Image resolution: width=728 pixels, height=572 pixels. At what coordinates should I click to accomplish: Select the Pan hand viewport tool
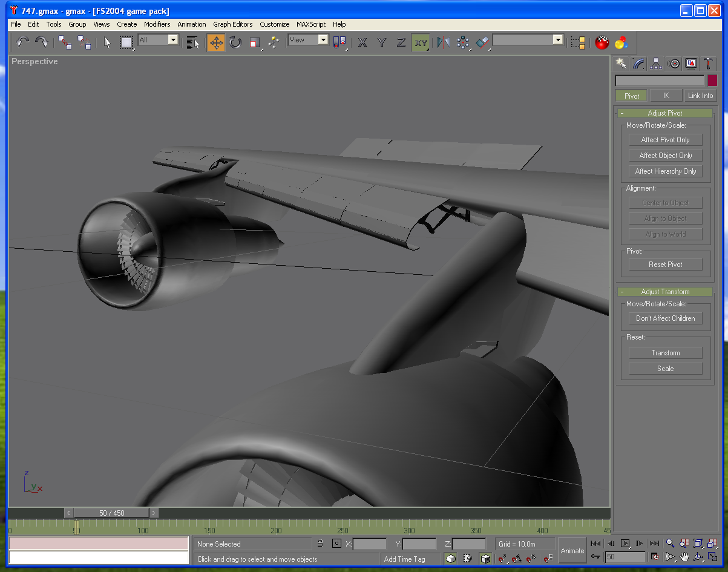[x=684, y=557]
